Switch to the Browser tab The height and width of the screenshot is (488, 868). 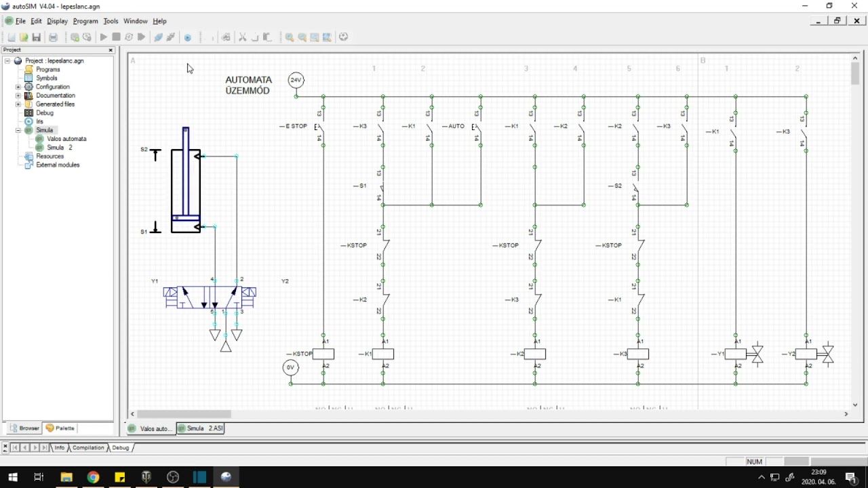pos(24,428)
